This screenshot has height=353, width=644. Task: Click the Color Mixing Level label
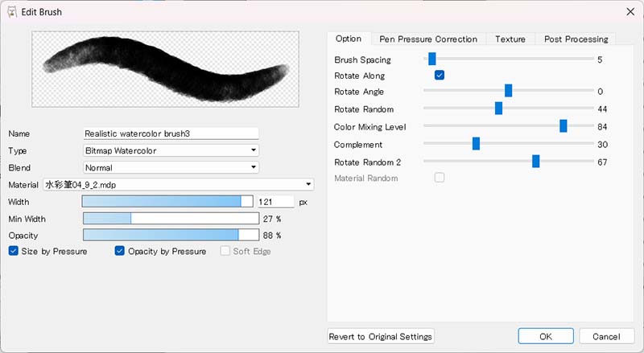click(x=370, y=127)
